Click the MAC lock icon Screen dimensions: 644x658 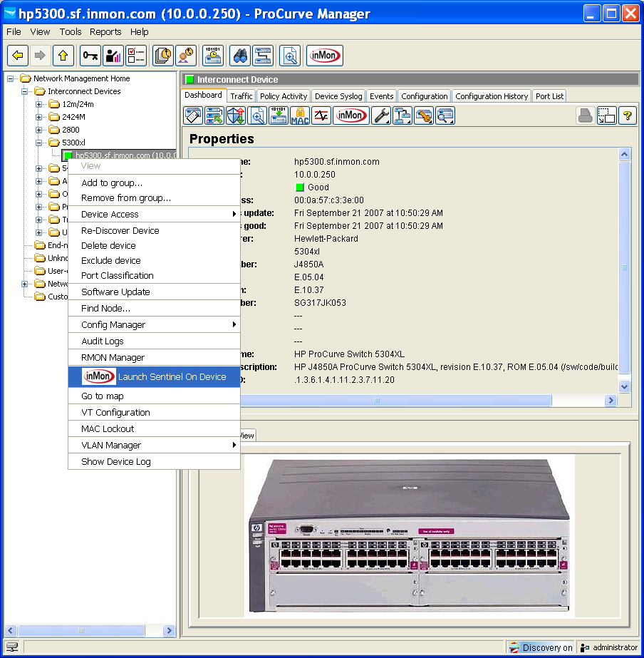click(x=300, y=115)
